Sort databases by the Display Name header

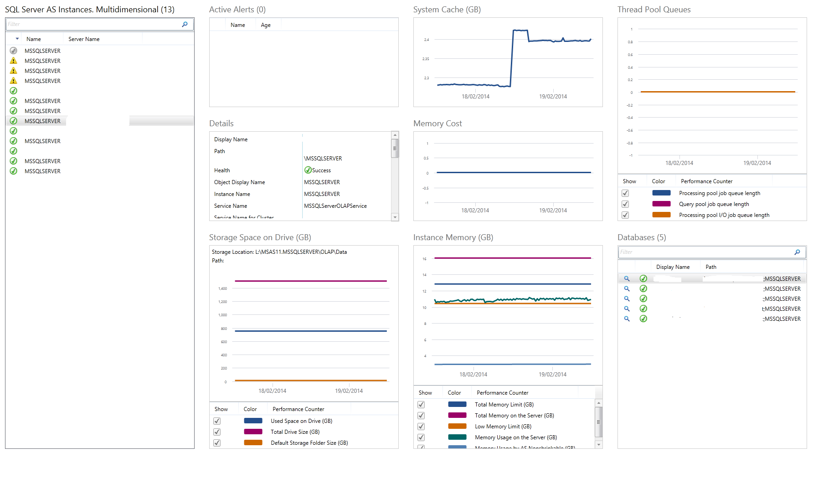[x=673, y=267]
